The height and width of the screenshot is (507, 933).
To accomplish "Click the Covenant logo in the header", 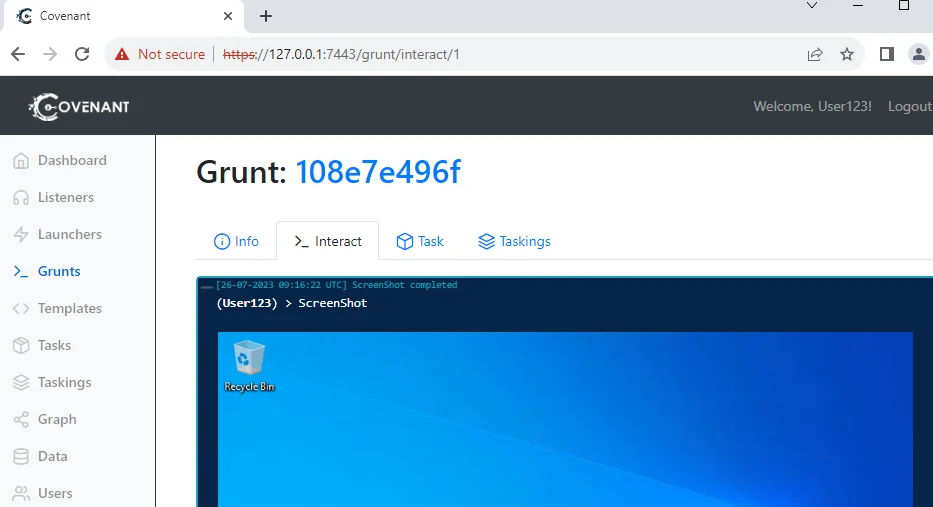I will 79,107.
